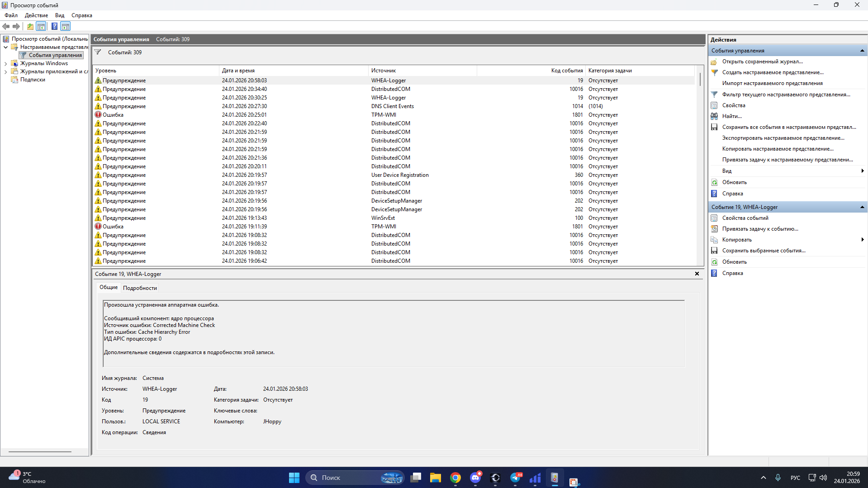Image resolution: width=868 pixels, height=488 pixels.
Task: Click the blue Help icon in toolbar
Action: [x=54, y=26]
